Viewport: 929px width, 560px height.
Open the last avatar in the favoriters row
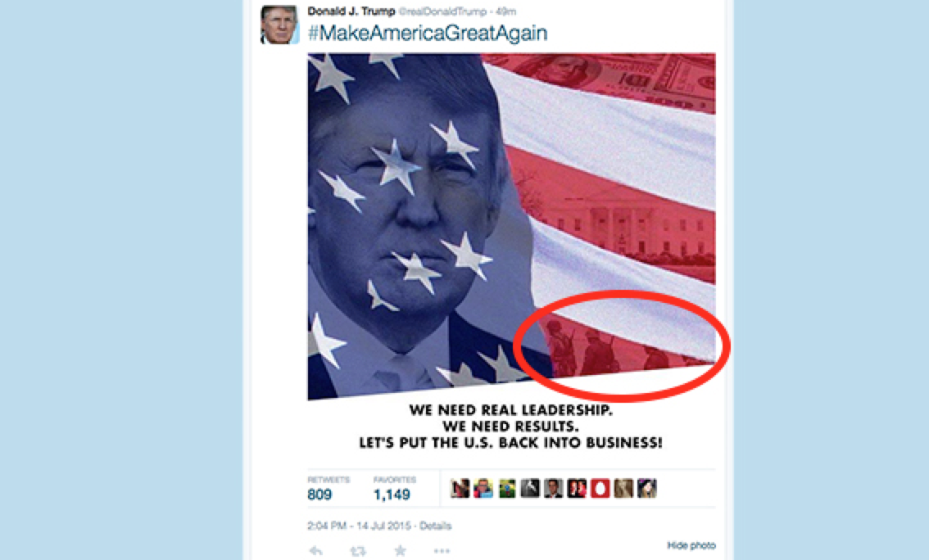[x=646, y=489]
